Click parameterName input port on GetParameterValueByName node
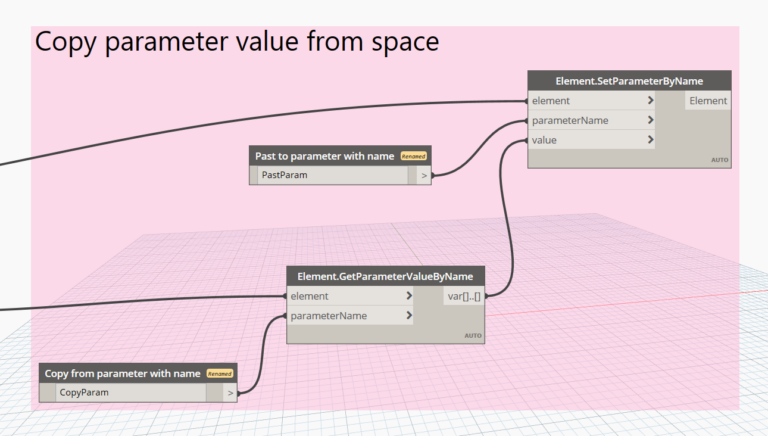 [x=350, y=315]
